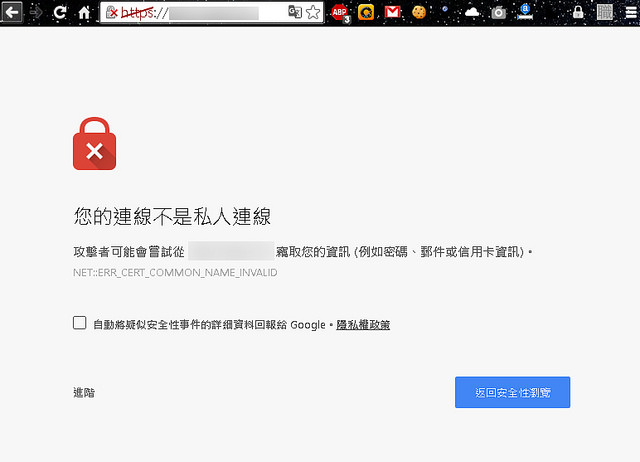Click the camera screenshot extension

click(x=498, y=13)
